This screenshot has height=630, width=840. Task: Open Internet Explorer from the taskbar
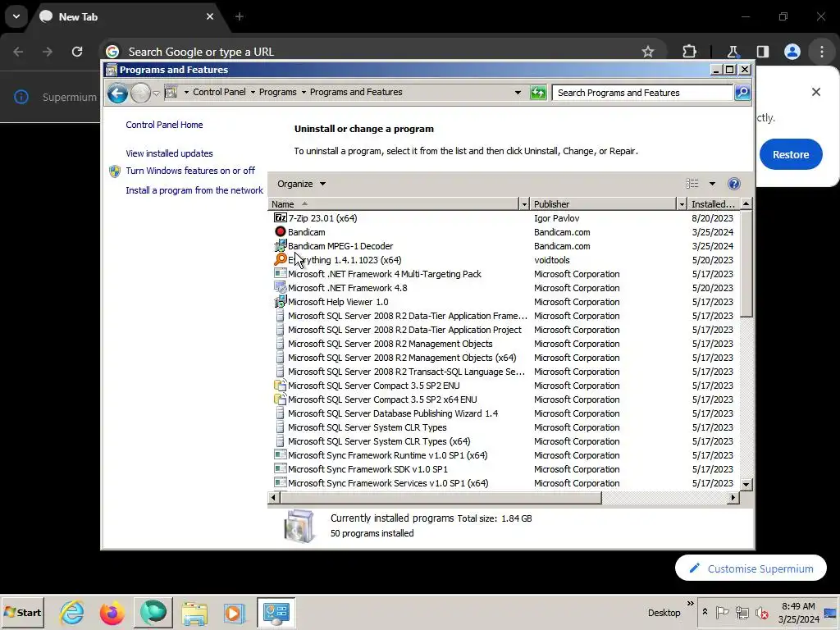(72, 612)
